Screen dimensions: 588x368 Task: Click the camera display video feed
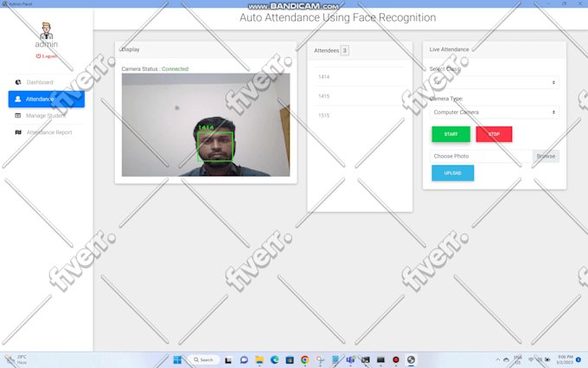click(x=206, y=125)
